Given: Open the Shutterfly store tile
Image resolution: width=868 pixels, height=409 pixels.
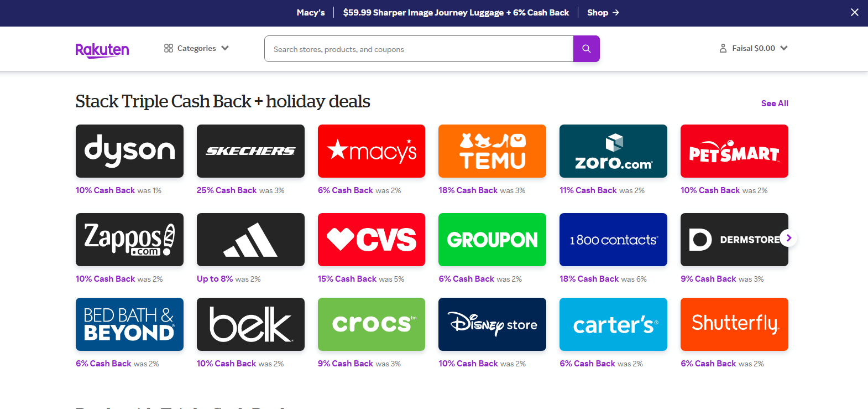Looking at the screenshot, I should 734,324.
